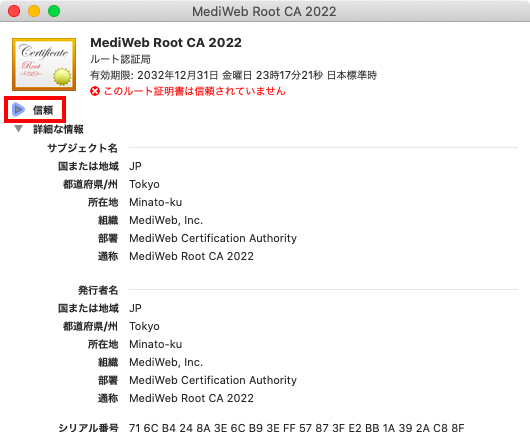Click the 有効期限 expiry date line
This screenshot has width=530, height=432.
pos(233,75)
